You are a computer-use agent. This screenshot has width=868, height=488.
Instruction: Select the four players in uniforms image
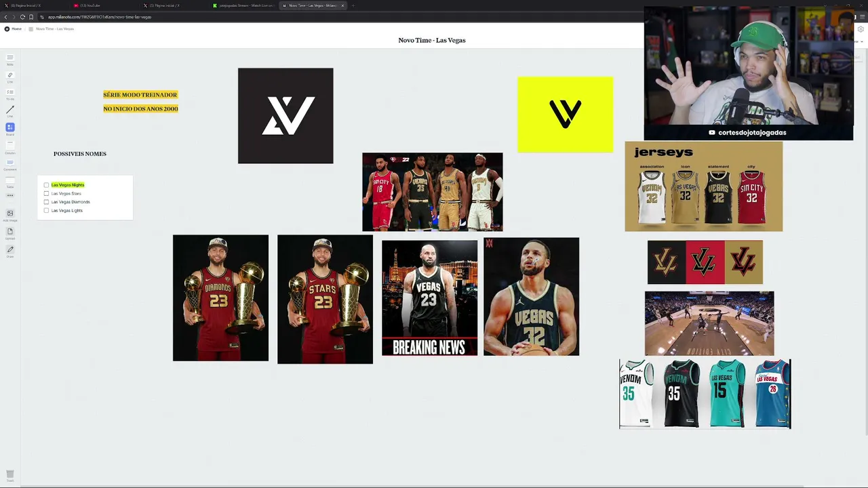pyautogui.click(x=433, y=192)
